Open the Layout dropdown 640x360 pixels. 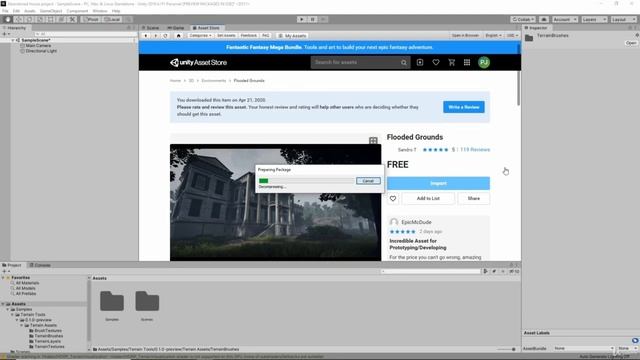pos(623,19)
